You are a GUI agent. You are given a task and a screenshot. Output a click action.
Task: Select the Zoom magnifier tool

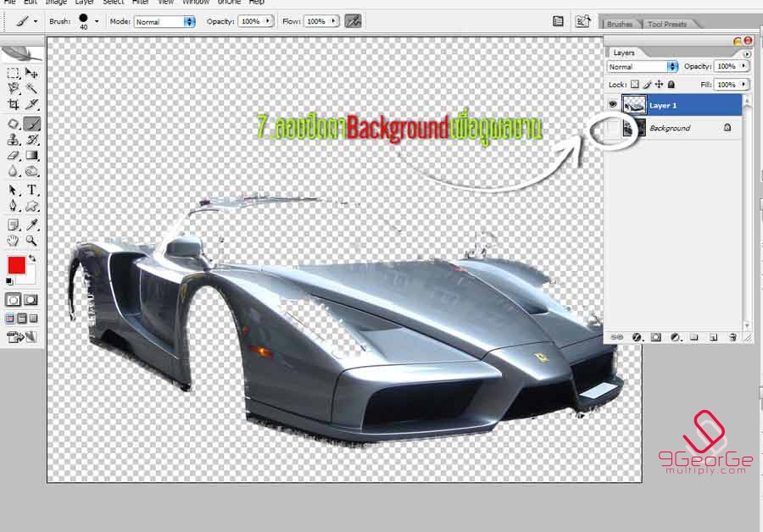pyautogui.click(x=31, y=241)
